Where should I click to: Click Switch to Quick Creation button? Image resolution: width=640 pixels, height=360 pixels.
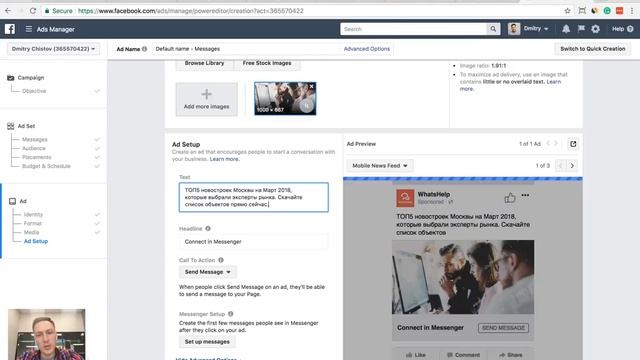click(x=593, y=49)
